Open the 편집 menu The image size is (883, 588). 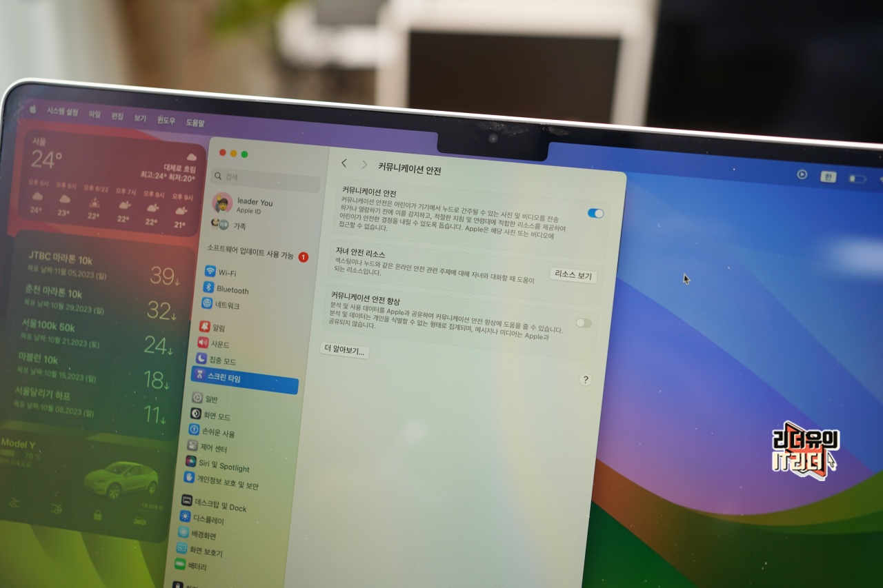coord(117,116)
